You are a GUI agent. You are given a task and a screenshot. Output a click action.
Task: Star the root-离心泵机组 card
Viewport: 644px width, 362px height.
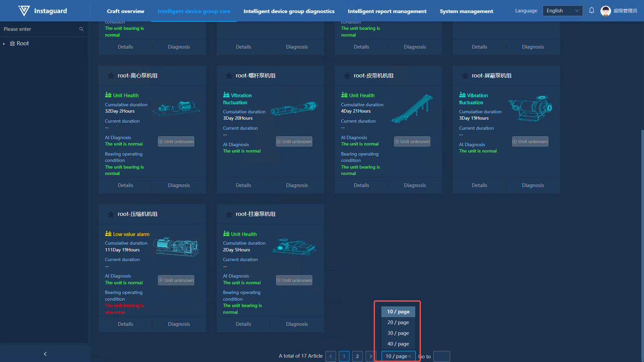(x=111, y=75)
